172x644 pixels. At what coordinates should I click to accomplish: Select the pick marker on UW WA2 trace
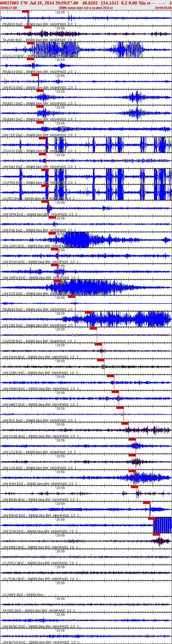(42, 154)
